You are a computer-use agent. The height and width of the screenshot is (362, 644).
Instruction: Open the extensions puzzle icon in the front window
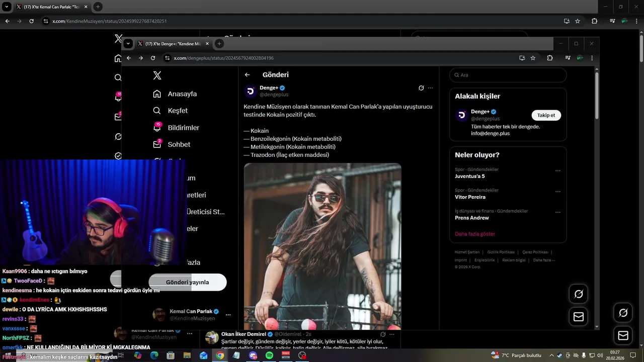550,58
